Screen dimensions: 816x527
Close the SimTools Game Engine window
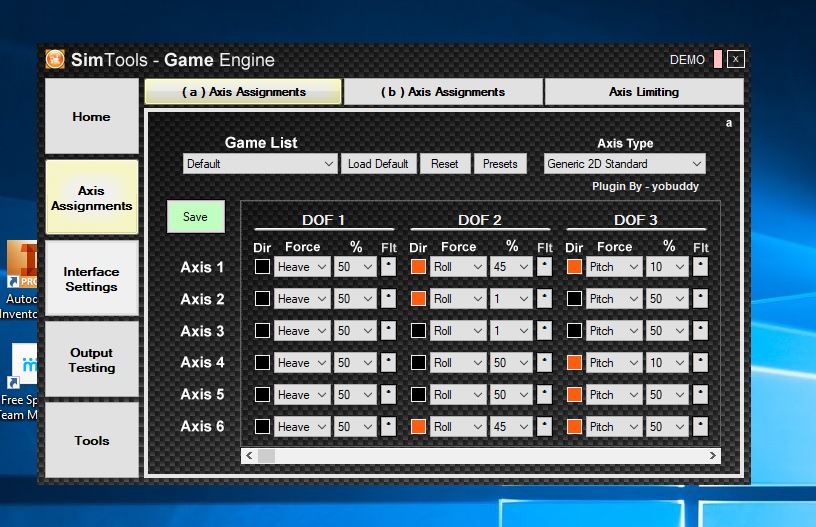(735, 59)
